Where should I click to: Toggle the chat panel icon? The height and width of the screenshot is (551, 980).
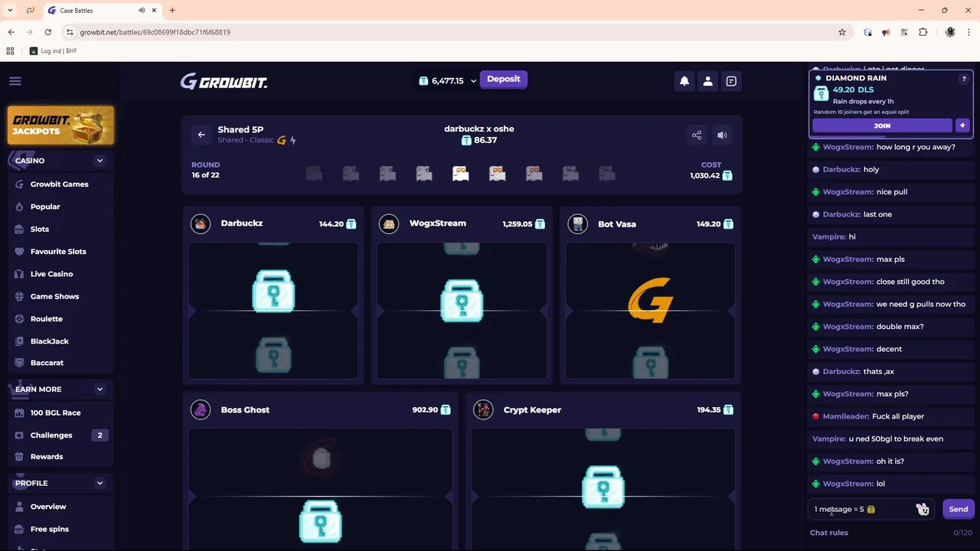pyautogui.click(x=731, y=81)
